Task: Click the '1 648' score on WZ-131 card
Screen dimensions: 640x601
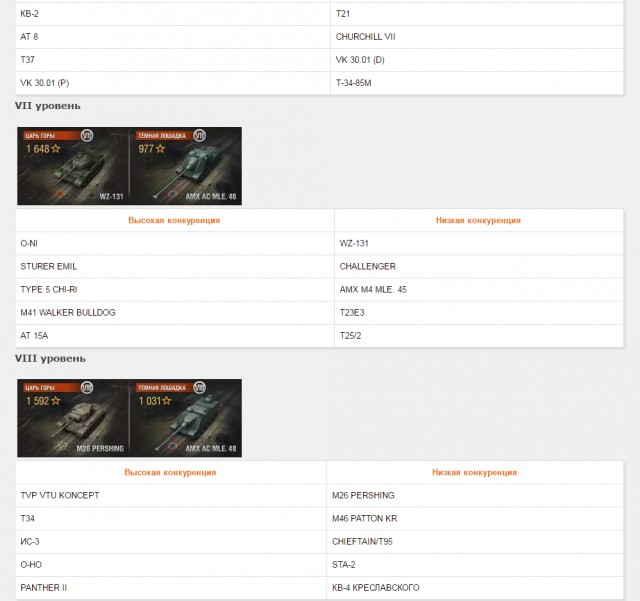Action: coord(38,149)
